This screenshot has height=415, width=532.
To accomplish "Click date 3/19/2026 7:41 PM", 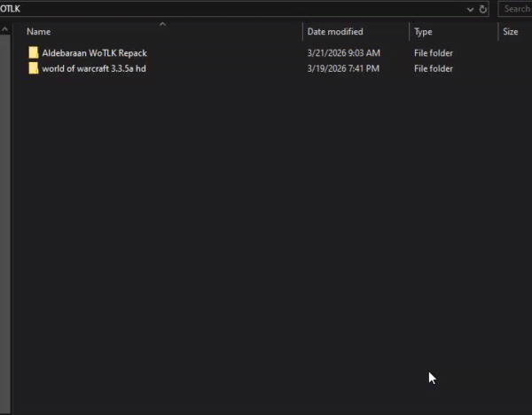I will coord(343,68).
